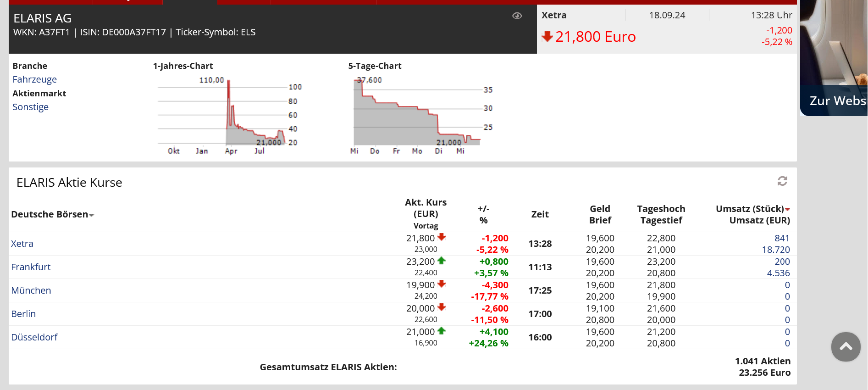Click the green up arrow in Frankfurt row
This screenshot has height=390, width=868.
click(x=442, y=261)
